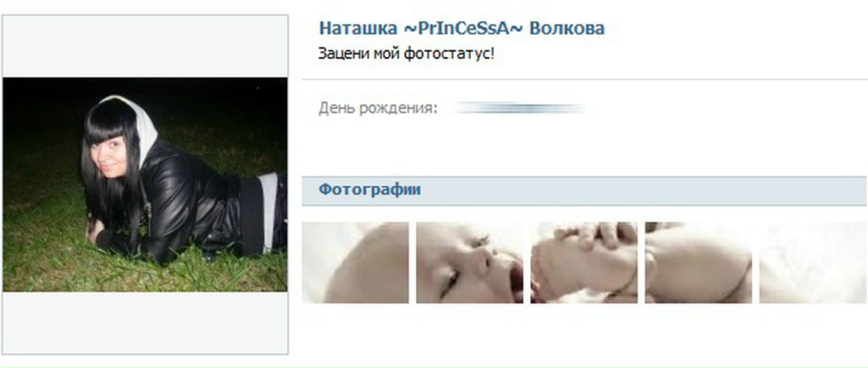
Task: Open the Фотографии section header
Action: 369,189
